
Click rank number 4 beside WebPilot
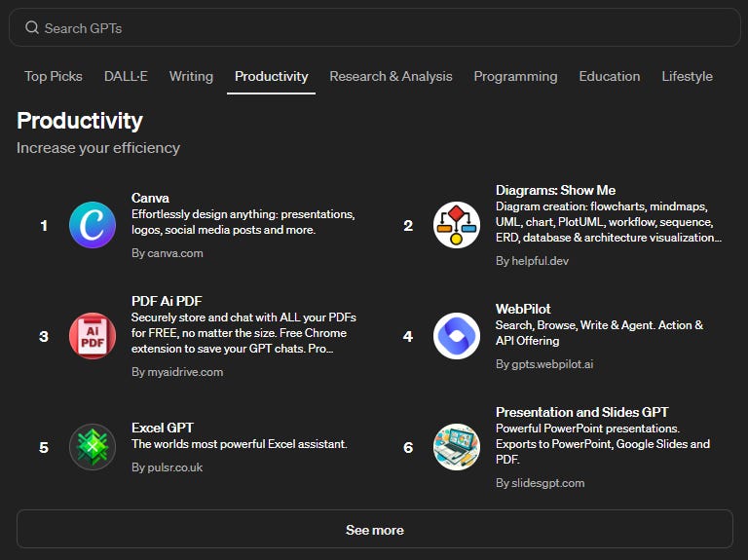[x=408, y=336]
